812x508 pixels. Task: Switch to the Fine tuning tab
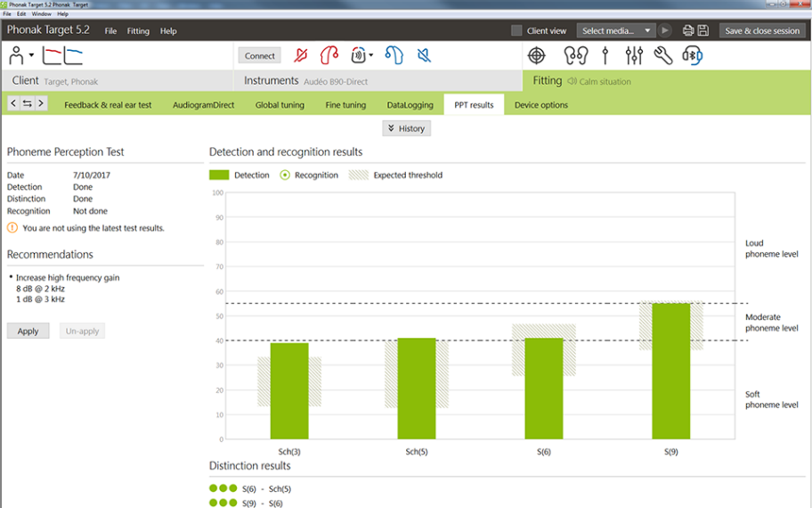345,105
